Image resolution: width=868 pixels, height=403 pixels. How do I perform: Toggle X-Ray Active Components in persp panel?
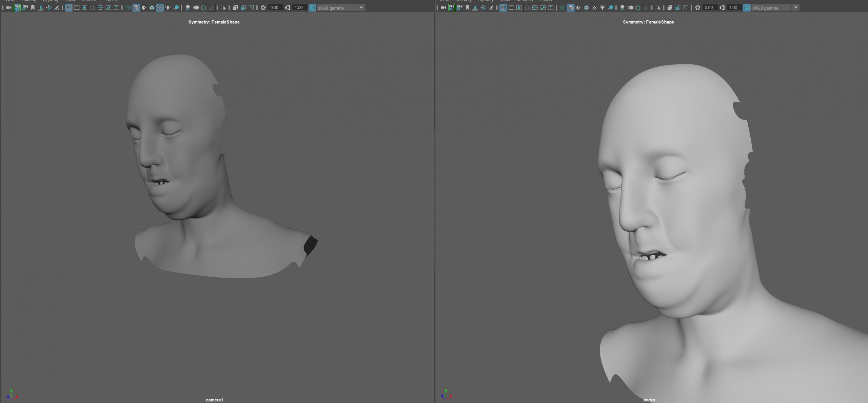coord(678,7)
